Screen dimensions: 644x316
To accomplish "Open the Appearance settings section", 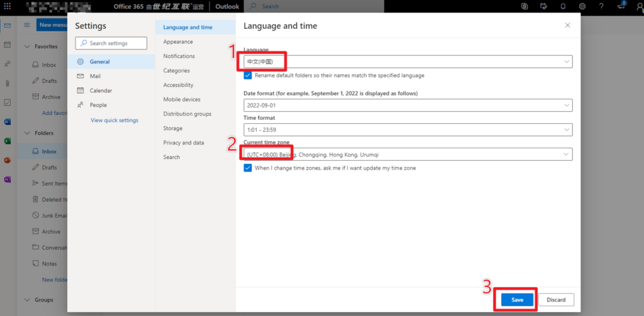I will (178, 41).
